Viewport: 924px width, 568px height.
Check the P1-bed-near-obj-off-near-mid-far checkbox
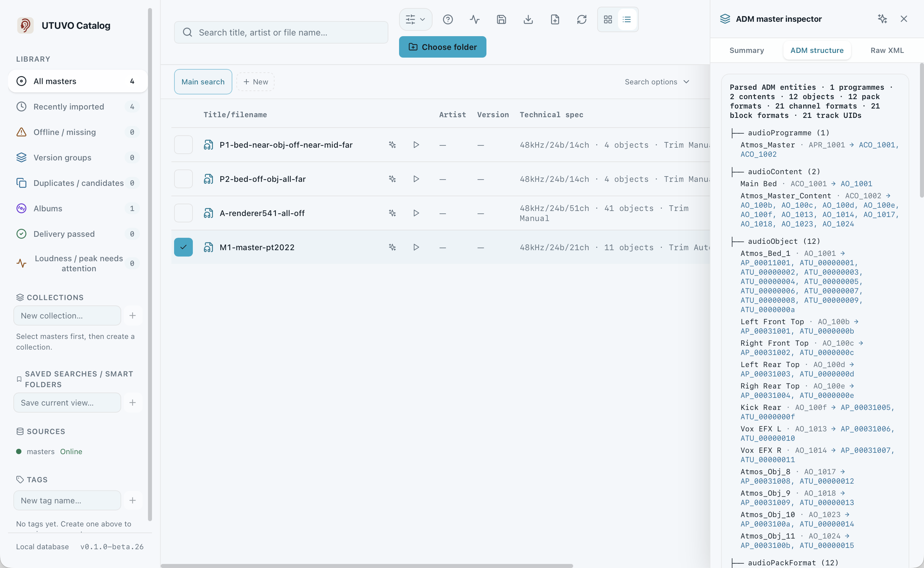pyautogui.click(x=183, y=145)
